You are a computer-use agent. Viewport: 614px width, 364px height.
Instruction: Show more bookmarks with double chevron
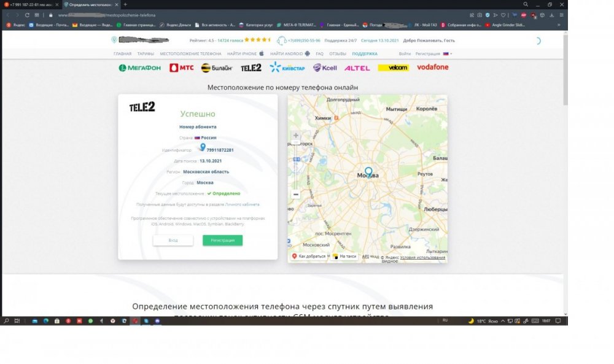click(x=559, y=25)
